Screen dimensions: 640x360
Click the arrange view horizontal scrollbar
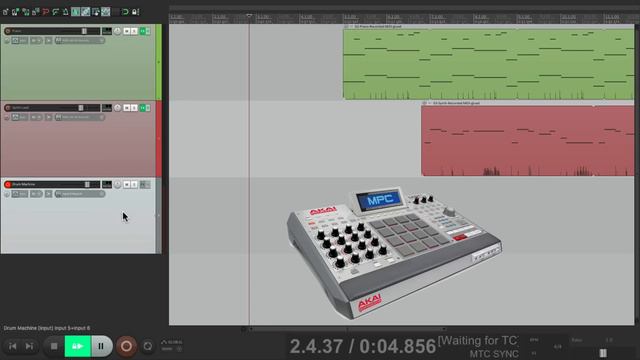pos(348,329)
